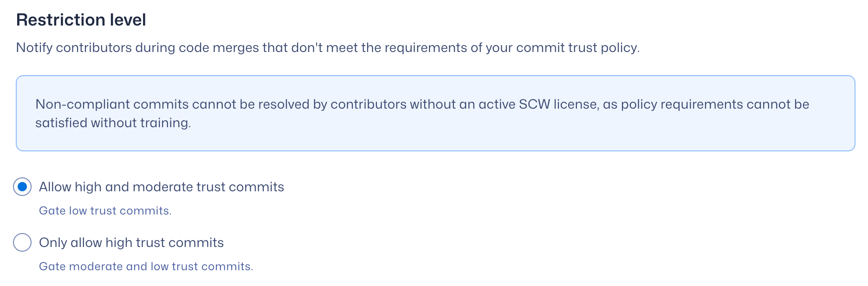The width and height of the screenshot is (868, 286).
Task: Click "Gate moderate and low trust commits." helper text
Action: click(x=146, y=266)
